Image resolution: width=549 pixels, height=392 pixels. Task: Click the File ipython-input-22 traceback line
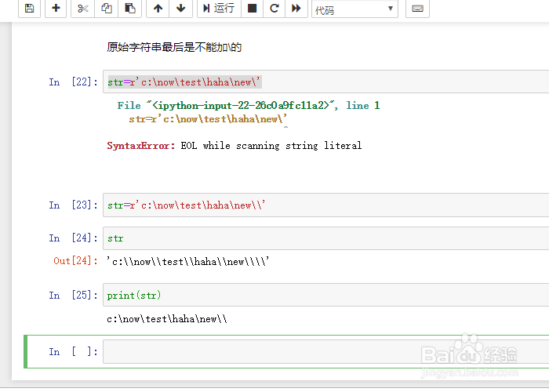pos(249,105)
